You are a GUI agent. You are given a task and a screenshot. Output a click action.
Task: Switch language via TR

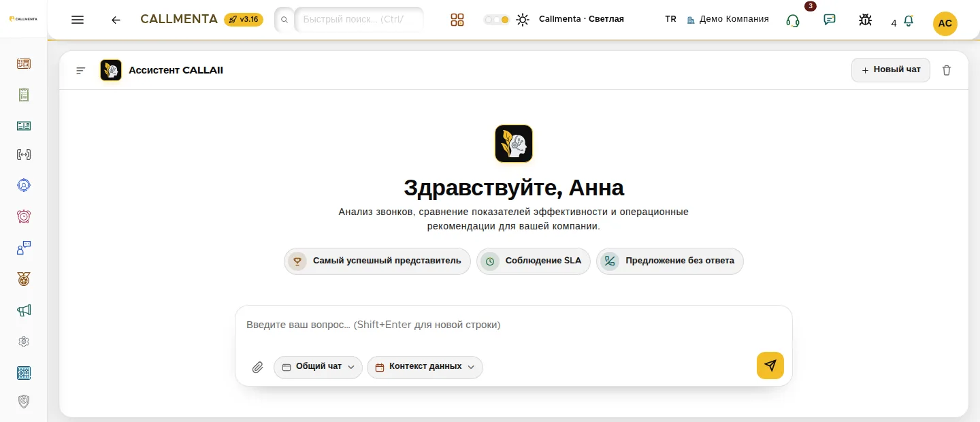[670, 19]
